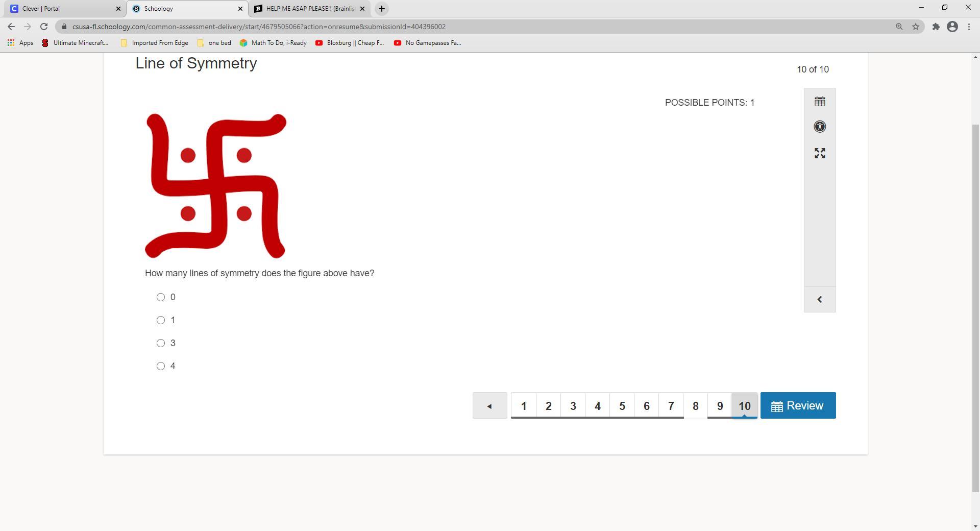Go back in browser history

click(11, 27)
